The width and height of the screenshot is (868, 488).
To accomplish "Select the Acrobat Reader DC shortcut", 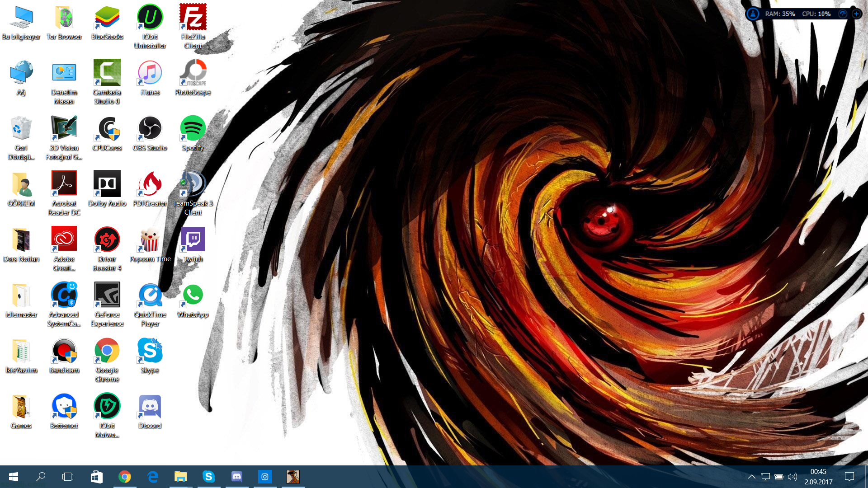I will [x=64, y=193].
